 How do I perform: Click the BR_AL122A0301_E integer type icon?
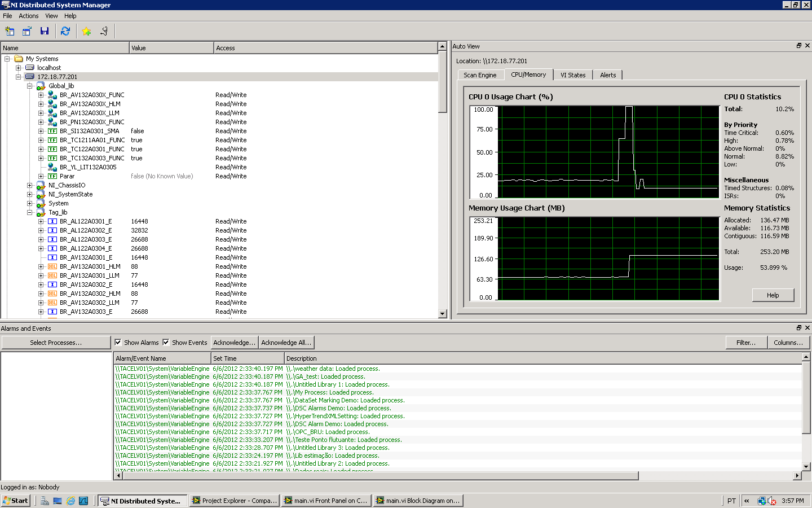coord(52,221)
